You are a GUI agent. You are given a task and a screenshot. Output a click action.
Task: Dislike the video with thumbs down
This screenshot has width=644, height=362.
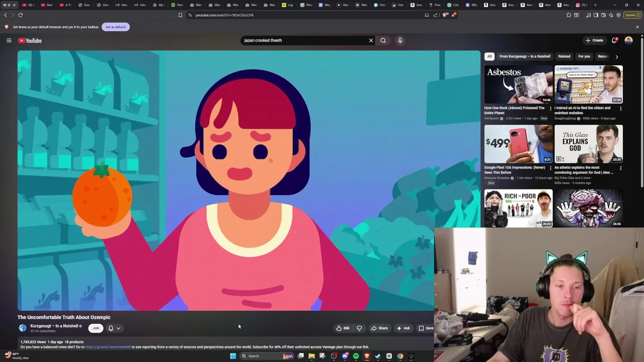[359, 328]
